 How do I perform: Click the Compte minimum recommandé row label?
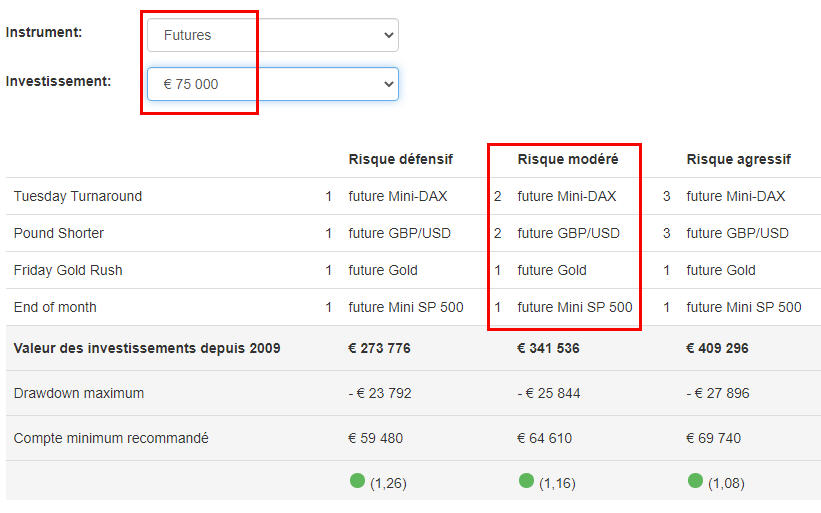click(x=111, y=438)
